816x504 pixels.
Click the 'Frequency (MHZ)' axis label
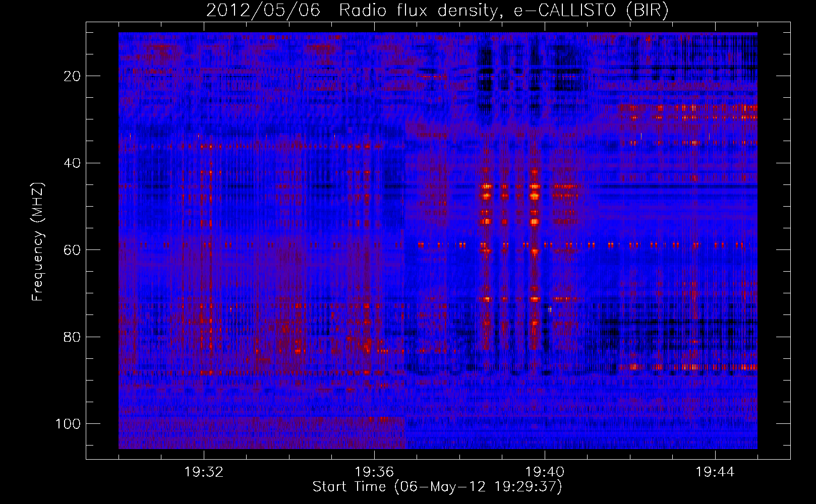pyautogui.click(x=38, y=242)
